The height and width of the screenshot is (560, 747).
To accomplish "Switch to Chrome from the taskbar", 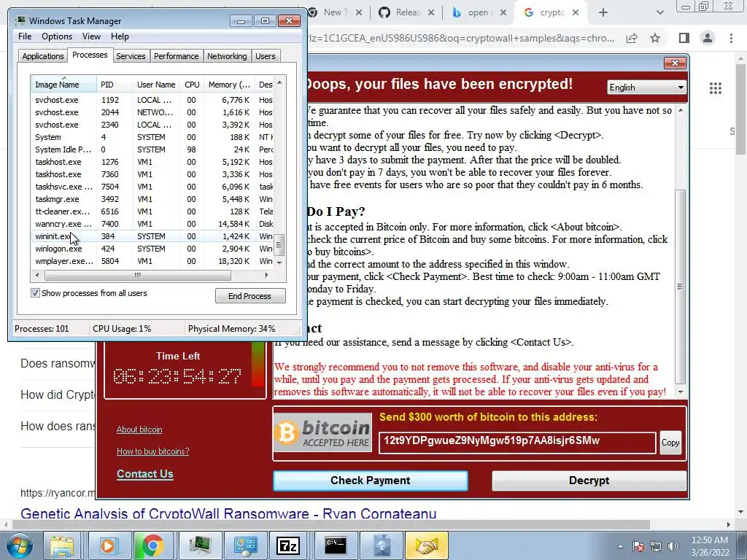I will [x=152, y=545].
